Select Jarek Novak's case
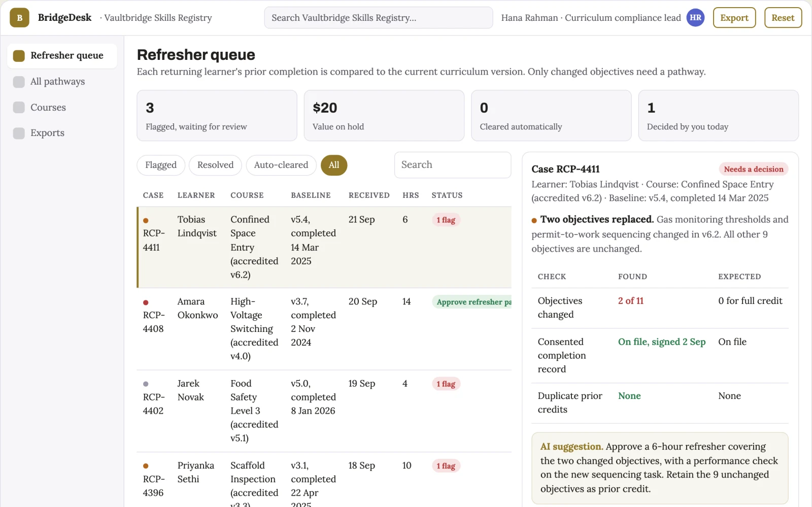The width and height of the screenshot is (812, 507). click(x=324, y=411)
